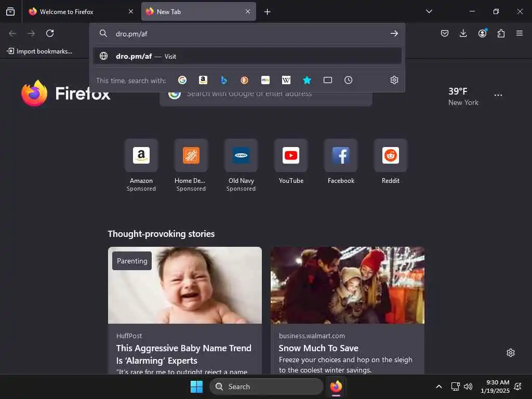Open the Firefox account icon
The width and height of the screenshot is (532, 399).
482,33
